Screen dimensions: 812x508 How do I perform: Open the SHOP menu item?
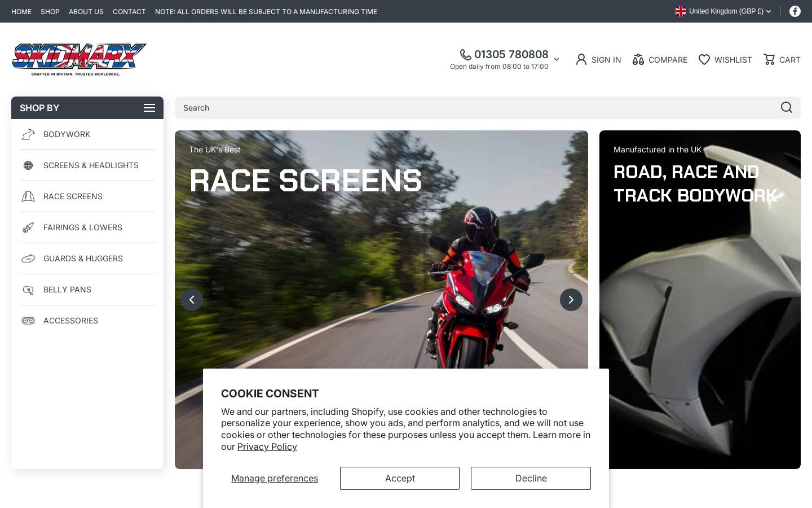point(50,11)
